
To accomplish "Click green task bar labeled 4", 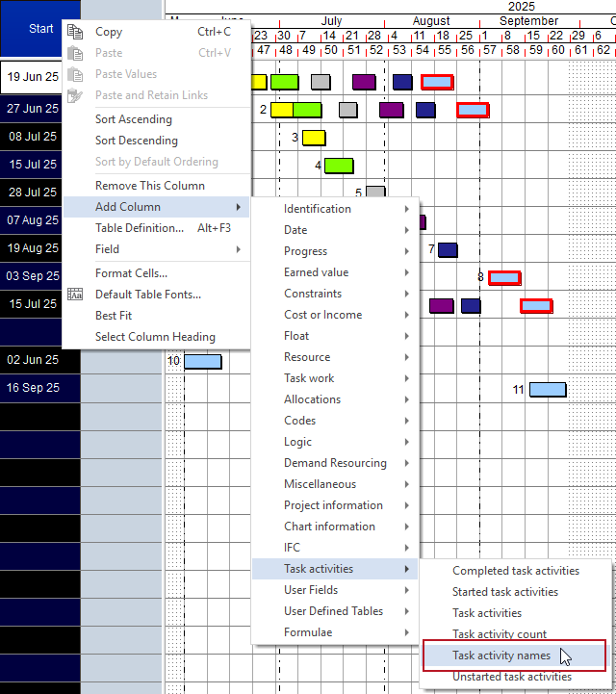I will (339, 166).
